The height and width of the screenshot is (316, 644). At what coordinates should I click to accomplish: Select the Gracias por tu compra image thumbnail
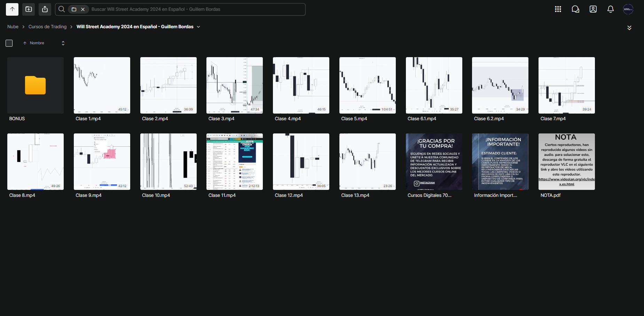[434, 162]
